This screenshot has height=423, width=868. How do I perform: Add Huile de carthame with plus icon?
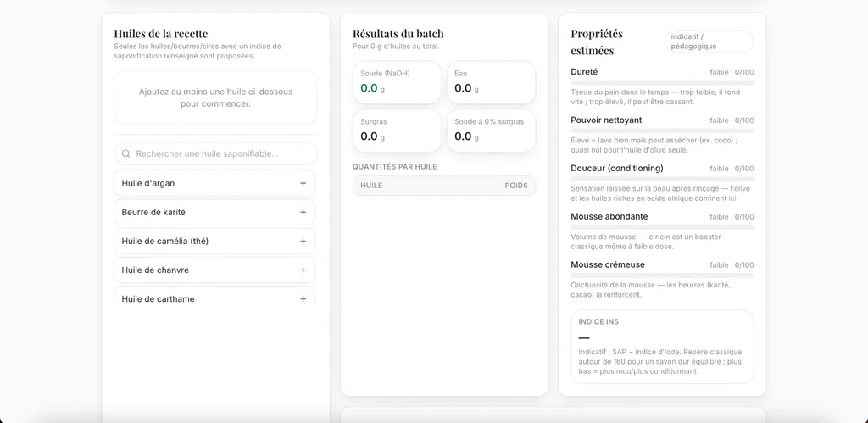303,299
